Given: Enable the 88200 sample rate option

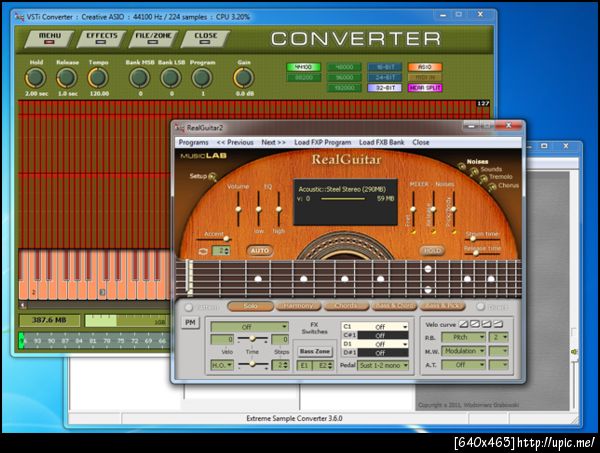Looking at the screenshot, I should pyautogui.click(x=303, y=77).
